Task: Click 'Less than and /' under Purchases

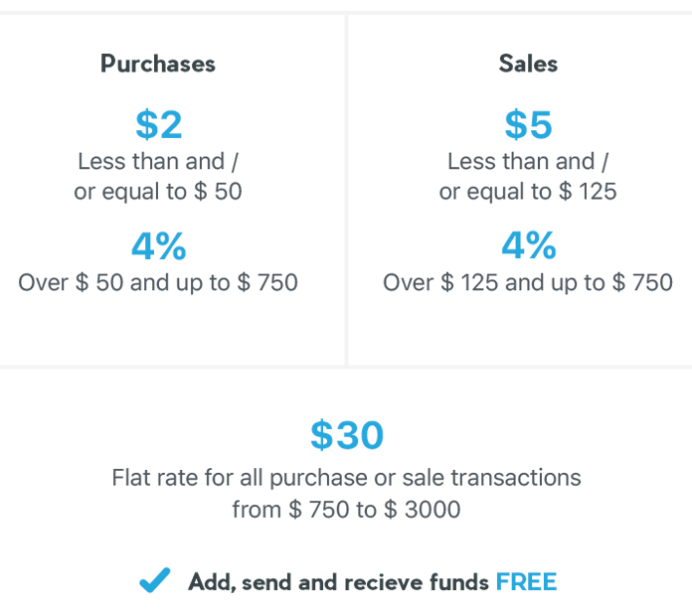Action: click(158, 161)
